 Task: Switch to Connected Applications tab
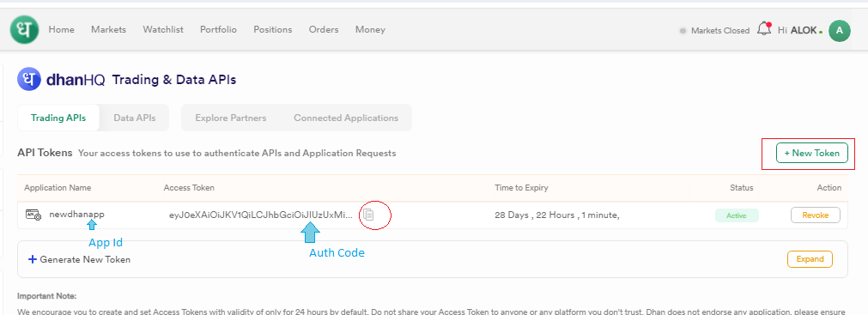click(x=346, y=118)
